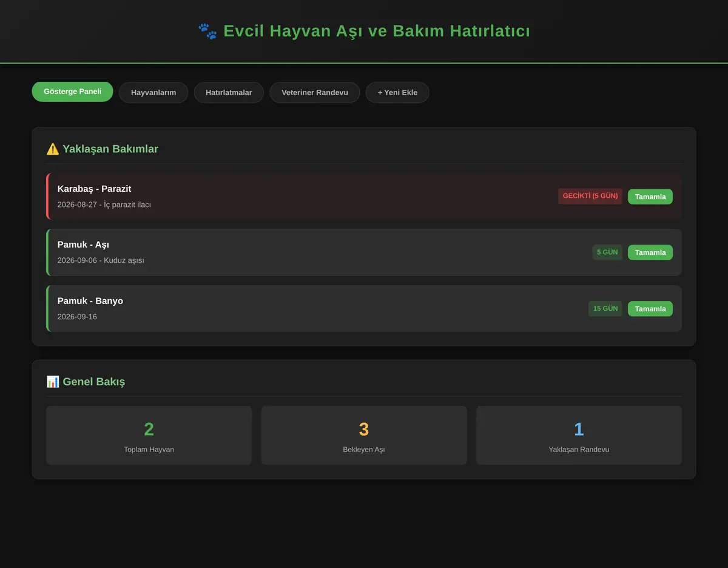
Task: Click the 15 GÜN badge
Action: point(605,308)
